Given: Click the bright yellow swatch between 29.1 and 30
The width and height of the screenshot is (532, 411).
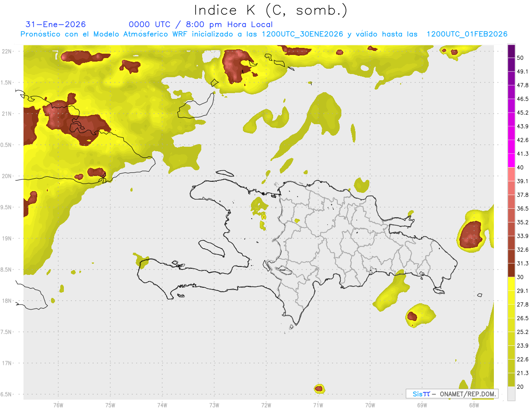Looking at the screenshot, I should [x=511, y=284].
